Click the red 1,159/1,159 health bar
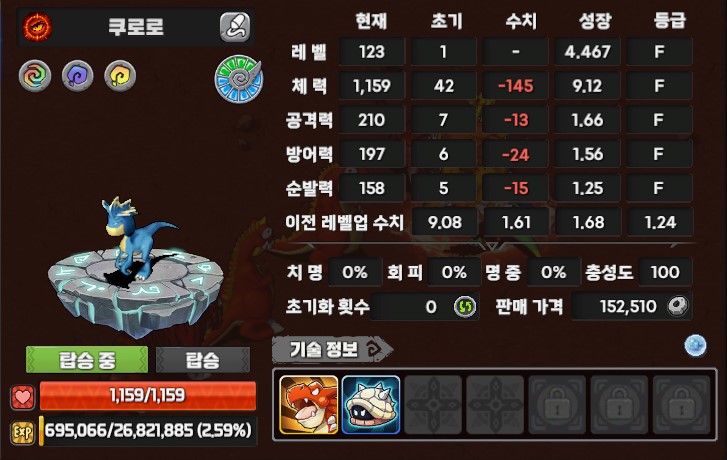Screen dimensions: 727x460 pos(148,396)
